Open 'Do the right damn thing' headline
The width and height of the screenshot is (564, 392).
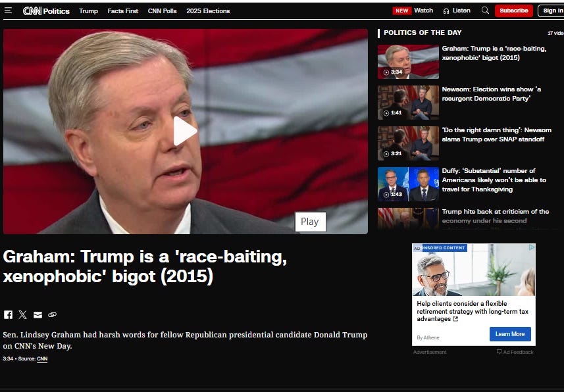496,134
